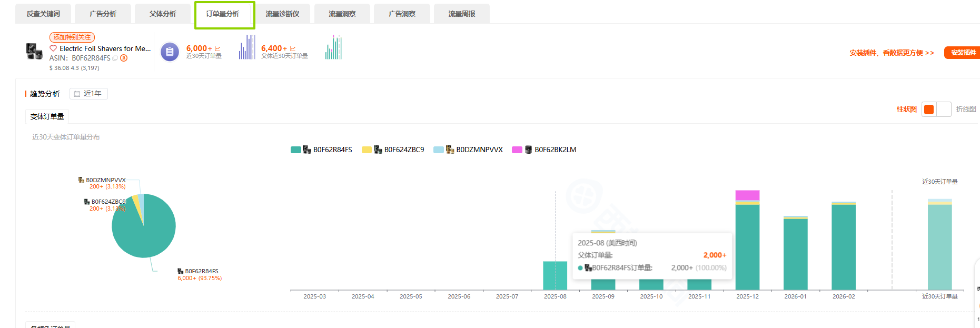
Task: Click the trend chart icon beside 6,000+
Action: pyautogui.click(x=217, y=49)
